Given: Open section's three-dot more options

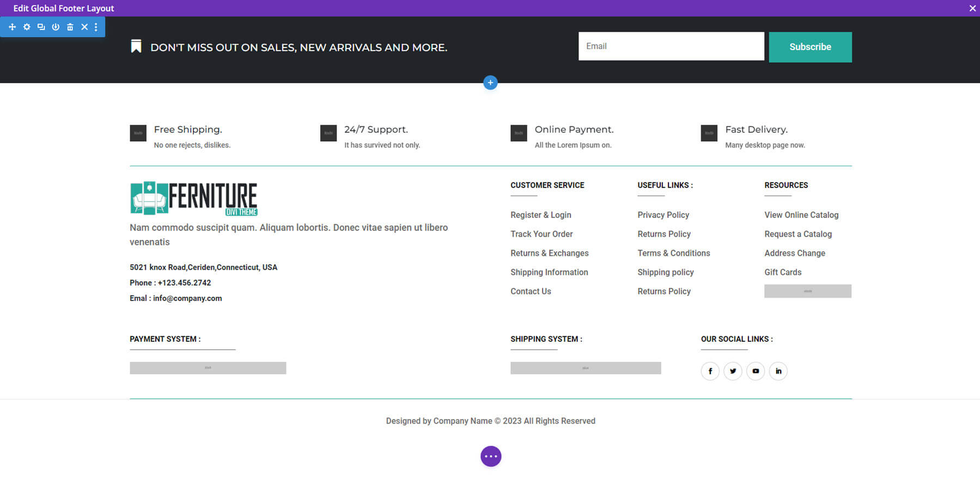Looking at the screenshot, I should point(96,27).
